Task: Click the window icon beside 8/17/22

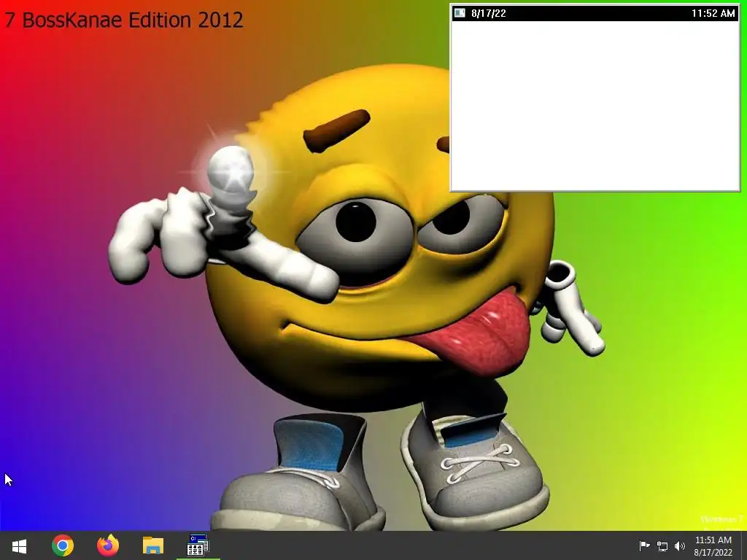Action: click(460, 13)
